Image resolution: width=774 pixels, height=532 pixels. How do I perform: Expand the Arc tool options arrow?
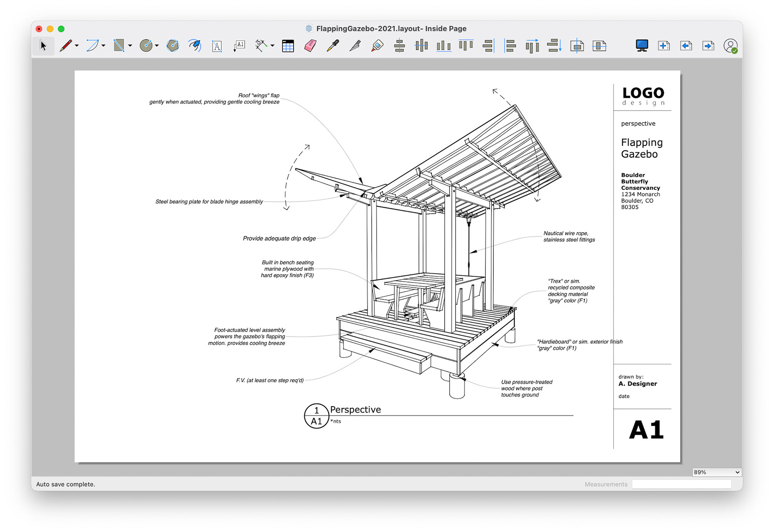[104, 46]
